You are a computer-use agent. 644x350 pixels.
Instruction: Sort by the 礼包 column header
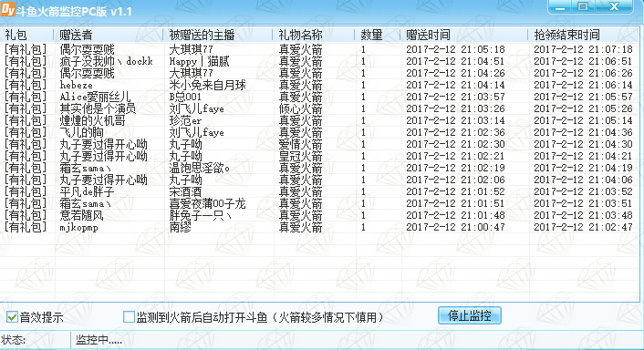[26, 35]
